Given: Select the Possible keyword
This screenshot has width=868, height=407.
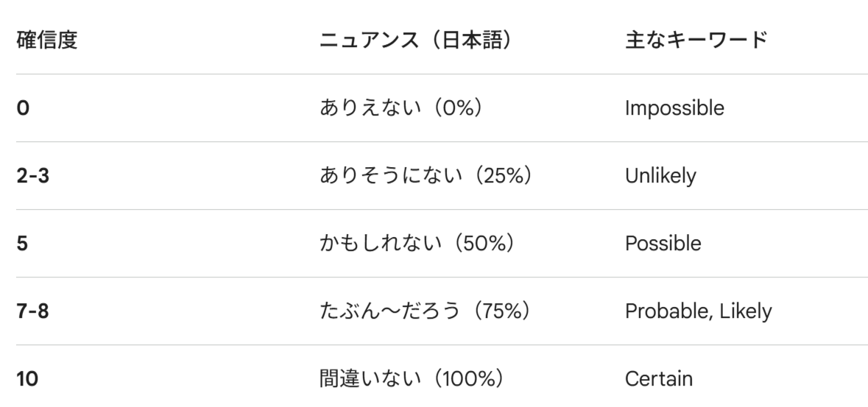Looking at the screenshot, I should (663, 244).
